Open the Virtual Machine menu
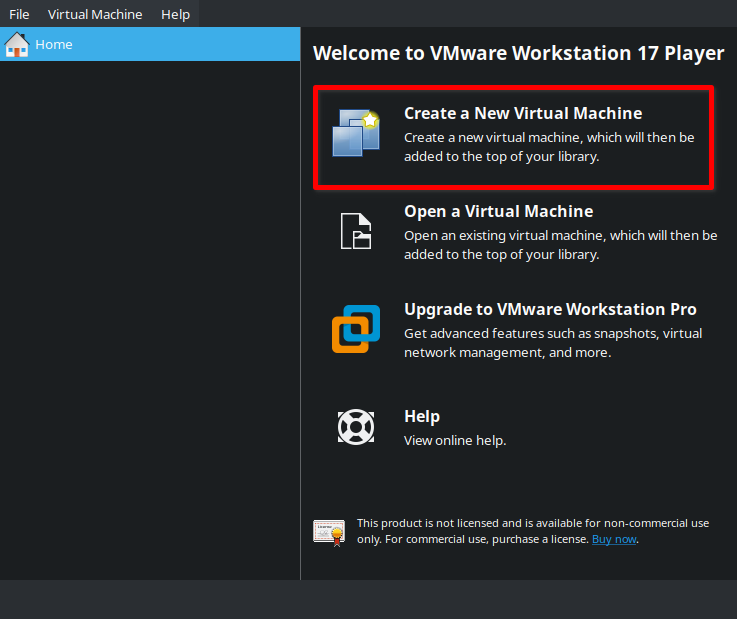 click(x=95, y=14)
